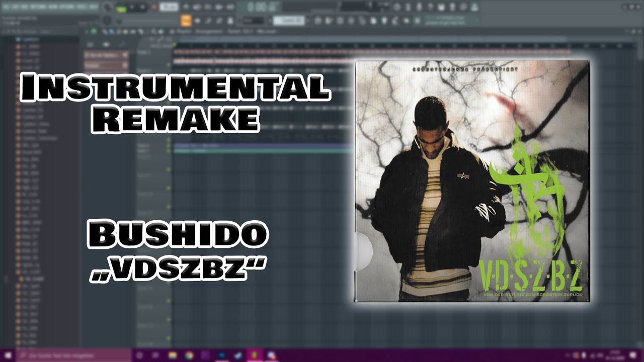This screenshot has width=644, height=362.
Task: Open the Windows Start menu
Action: 8,355
